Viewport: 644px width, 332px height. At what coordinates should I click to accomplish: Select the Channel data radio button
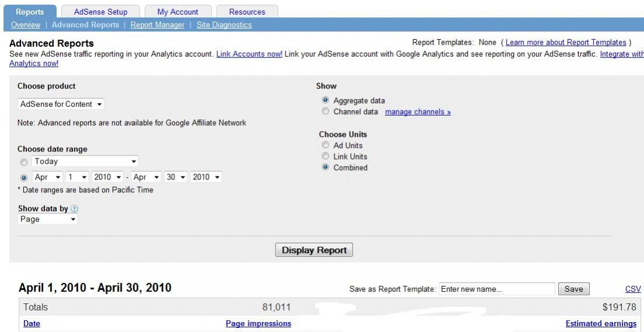[x=326, y=111]
